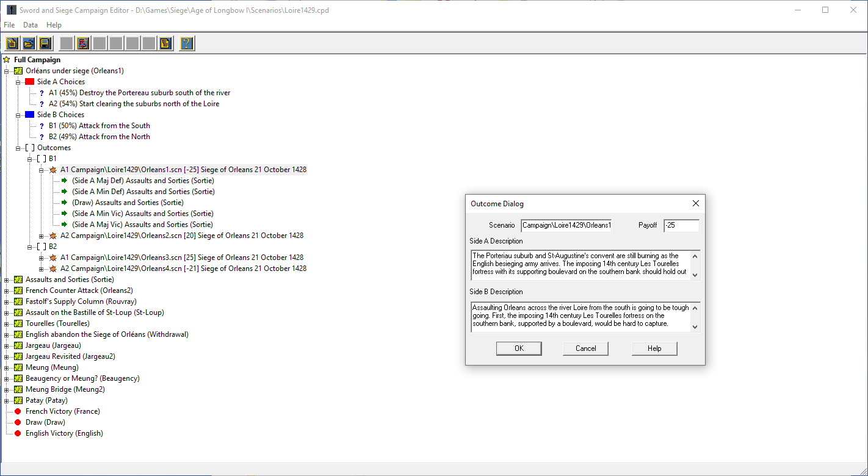Click the question mark help toolbar icon
The image size is (868, 476).
click(187, 43)
